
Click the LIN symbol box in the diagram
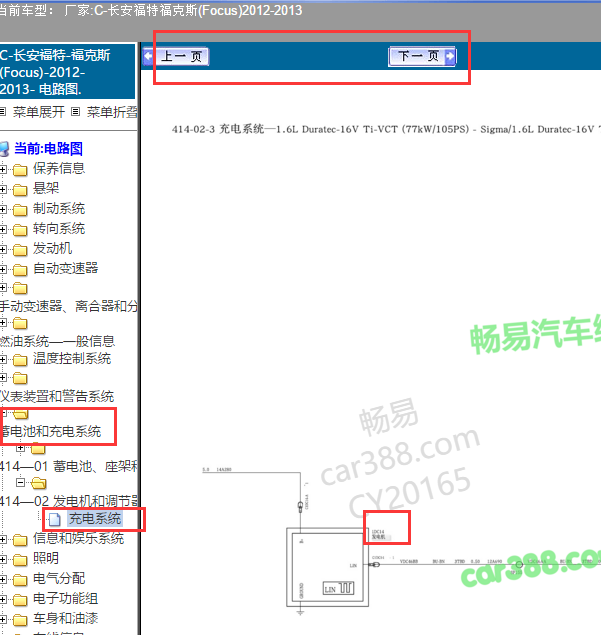click(339, 588)
